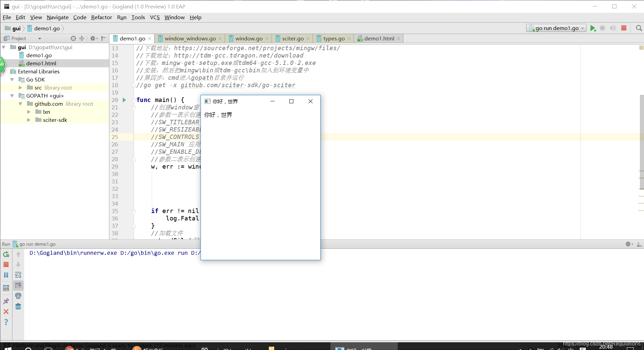
Task: Collapse the gui project root node
Action: (4, 47)
